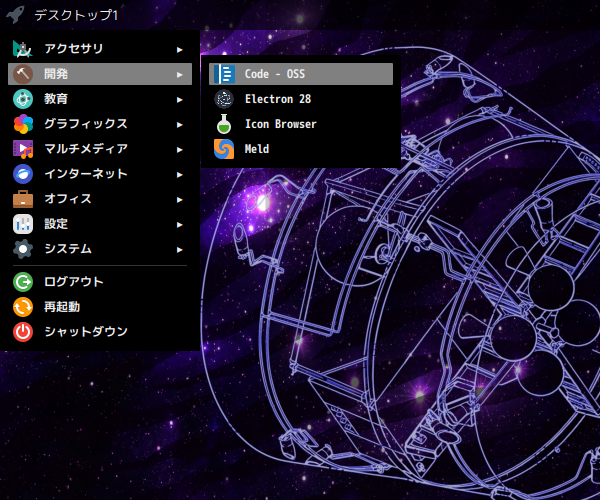The image size is (600, 500).
Task: Click the orange 再起動 refresh icon
Action: [23, 307]
